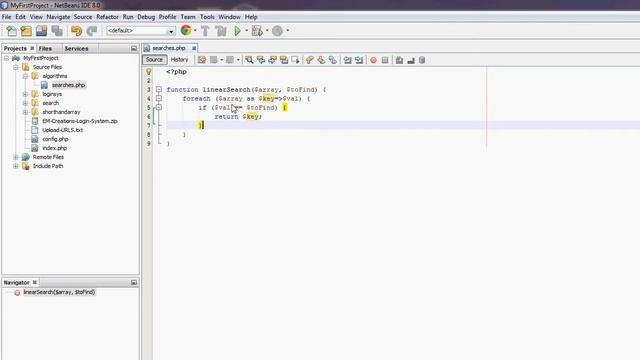Click the Next Bookmark editor icon
Screen dimensions: 640x360
pyautogui.click(x=321, y=60)
